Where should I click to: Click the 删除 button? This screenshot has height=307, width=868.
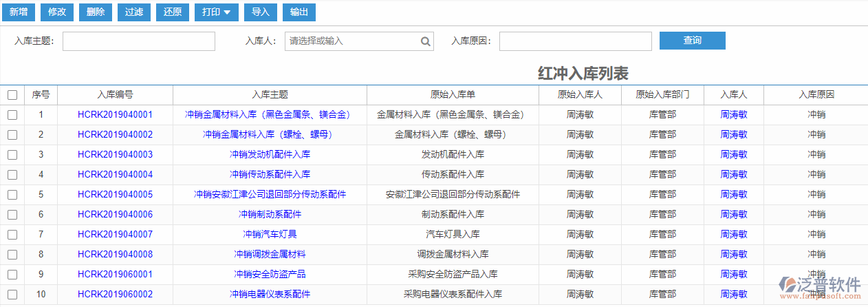coord(96,12)
